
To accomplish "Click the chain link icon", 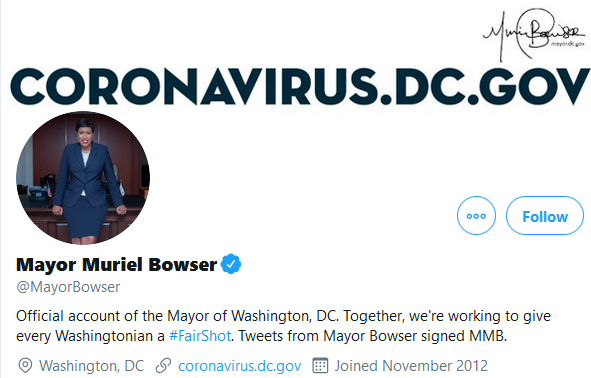I will tap(164, 366).
